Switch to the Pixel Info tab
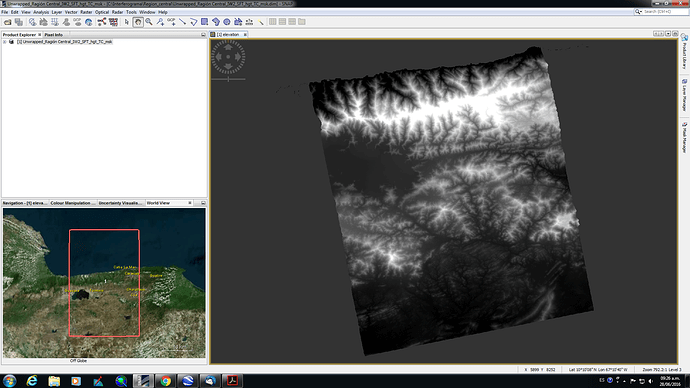 (x=53, y=34)
